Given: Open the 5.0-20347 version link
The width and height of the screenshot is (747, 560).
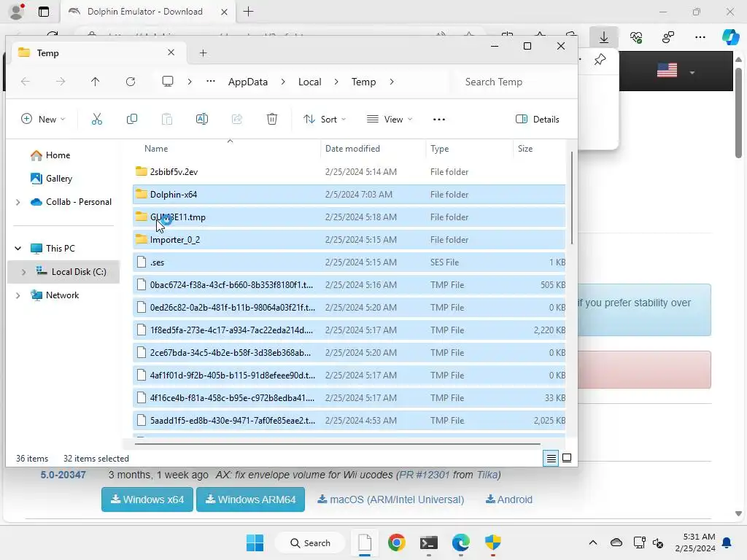Looking at the screenshot, I should [63, 475].
